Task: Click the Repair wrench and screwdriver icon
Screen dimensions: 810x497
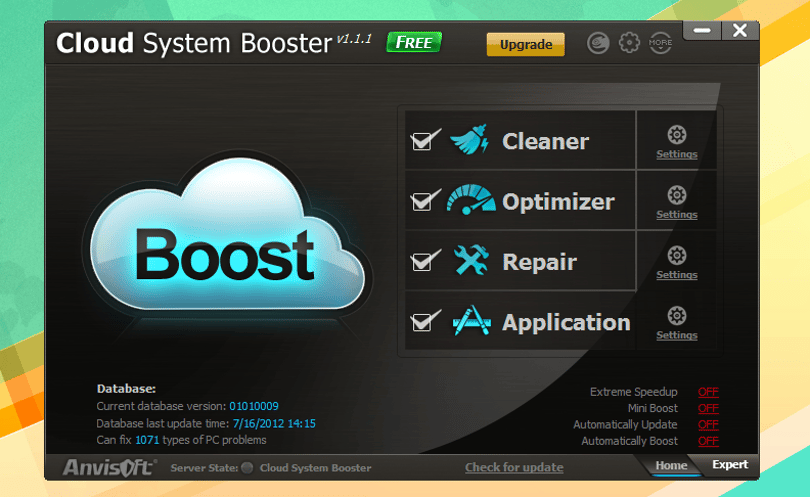Action: [471, 260]
